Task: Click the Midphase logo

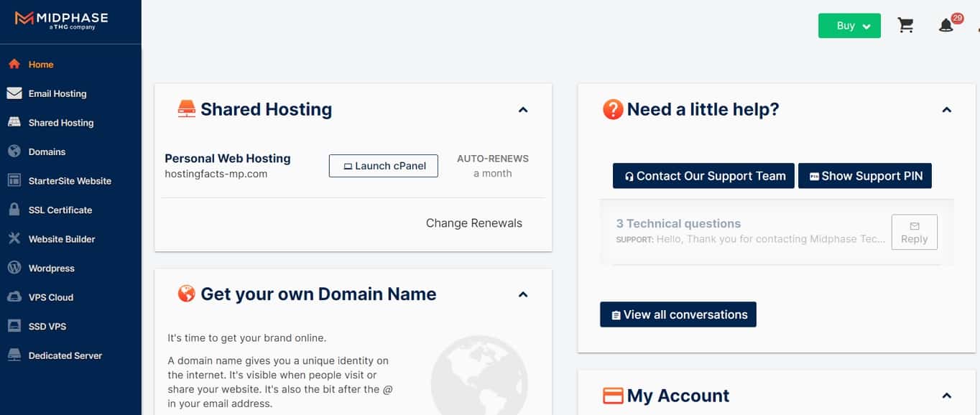Action: [x=60, y=19]
